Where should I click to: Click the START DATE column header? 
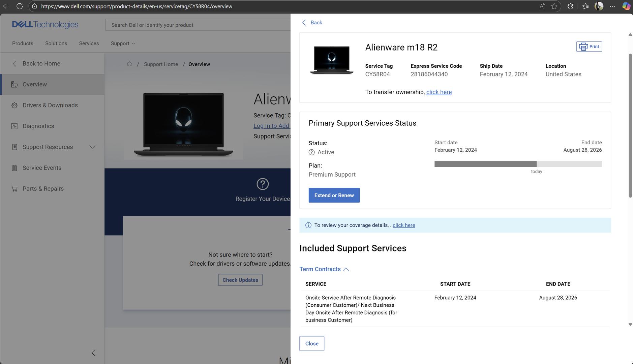455,284
